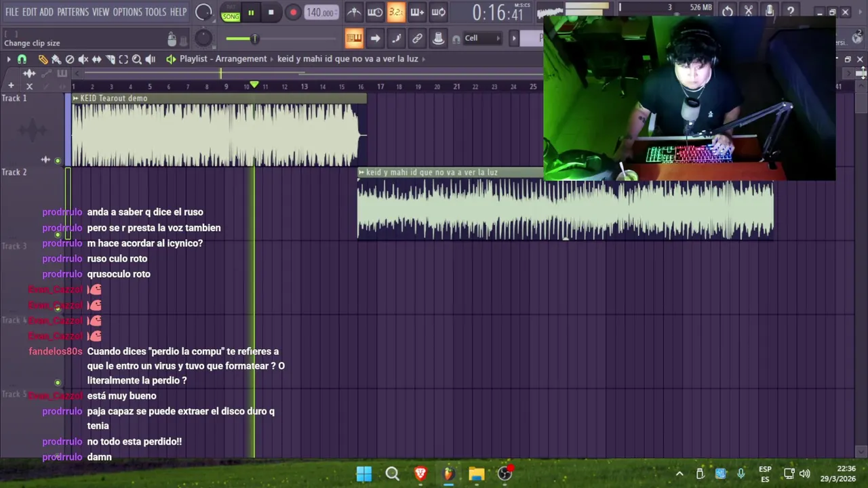Image resolution: width=868 pixels, height=488 pixels.
Task: Select the Delete tool
Action: pos(70,59)
